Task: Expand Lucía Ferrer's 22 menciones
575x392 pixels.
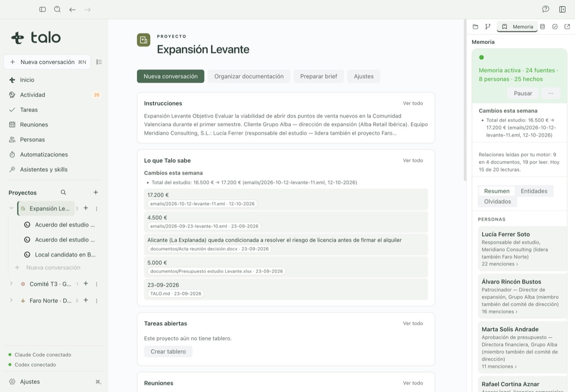Action: 500,264
